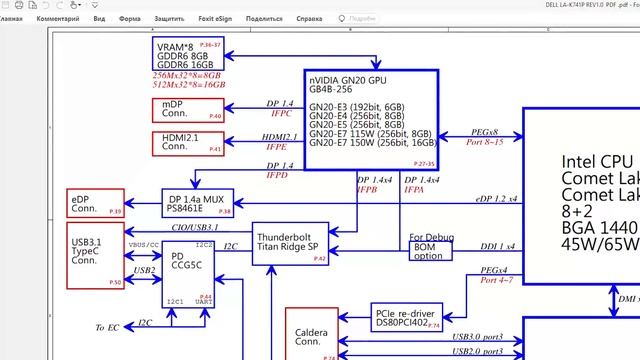
Task: Click 'BGA 1440' text in CPU block
Action: click(x=599, y=227)
